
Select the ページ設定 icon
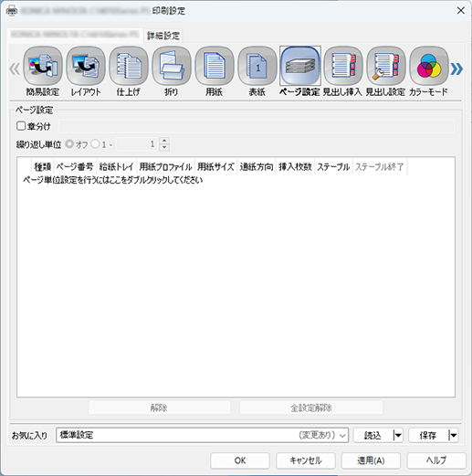(300, 71)
